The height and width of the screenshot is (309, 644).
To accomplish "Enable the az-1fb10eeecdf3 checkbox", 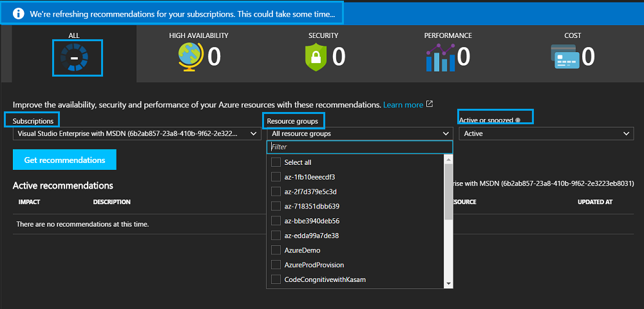I will 276,177.
